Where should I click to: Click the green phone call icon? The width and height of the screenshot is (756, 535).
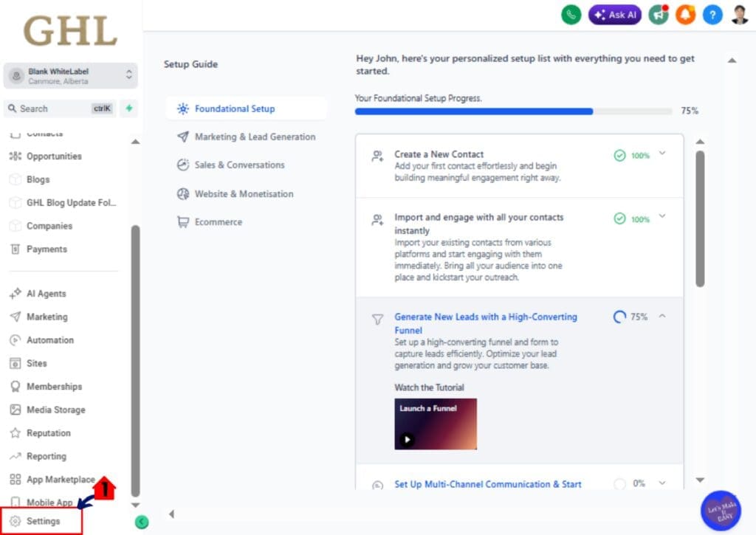click(x=570, y=14)
